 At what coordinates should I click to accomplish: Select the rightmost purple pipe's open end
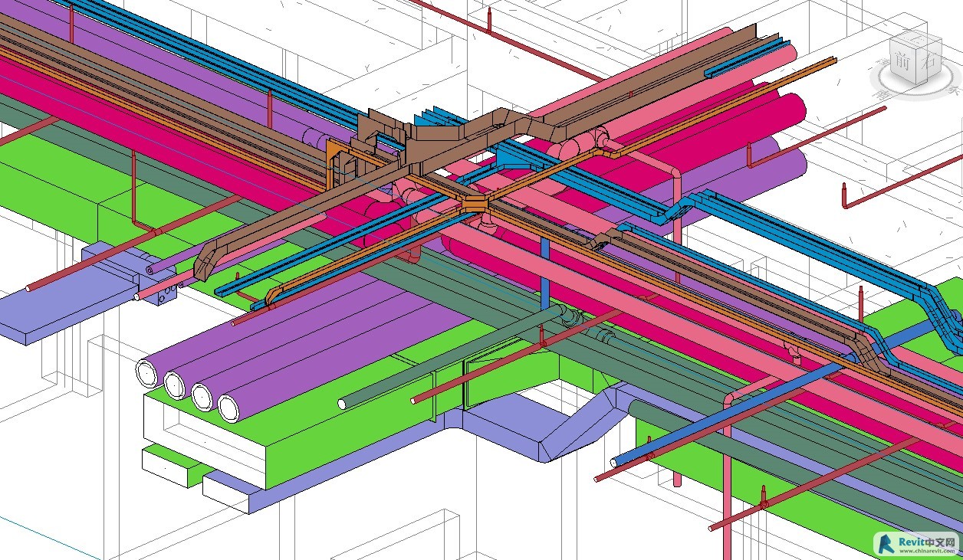229,408
